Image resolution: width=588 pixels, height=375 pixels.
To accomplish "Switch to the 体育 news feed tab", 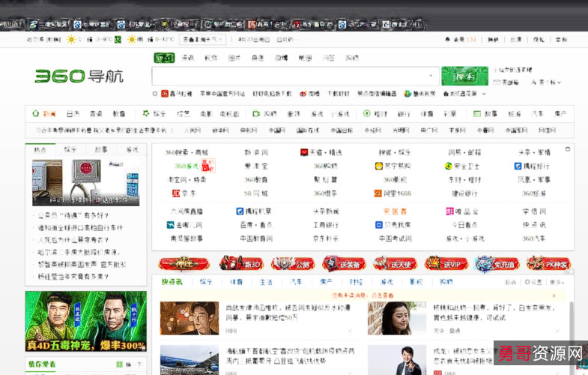I will point(236,282).
